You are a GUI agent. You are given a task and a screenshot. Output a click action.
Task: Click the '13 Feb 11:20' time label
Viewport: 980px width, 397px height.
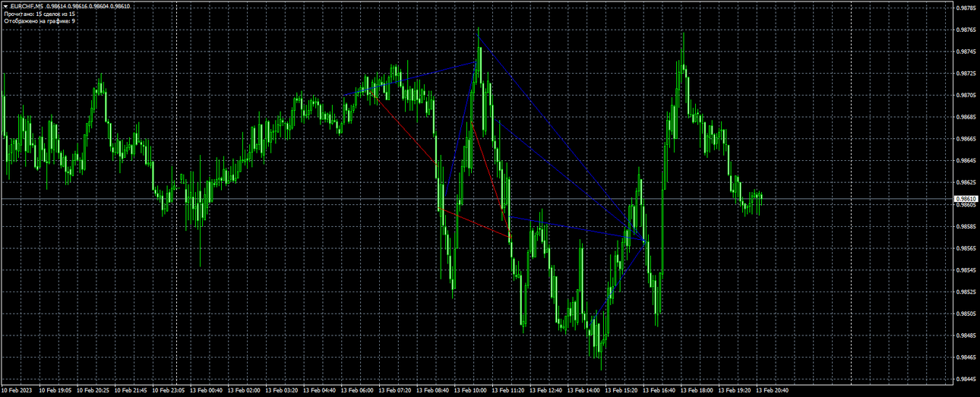tap(507, 390)
